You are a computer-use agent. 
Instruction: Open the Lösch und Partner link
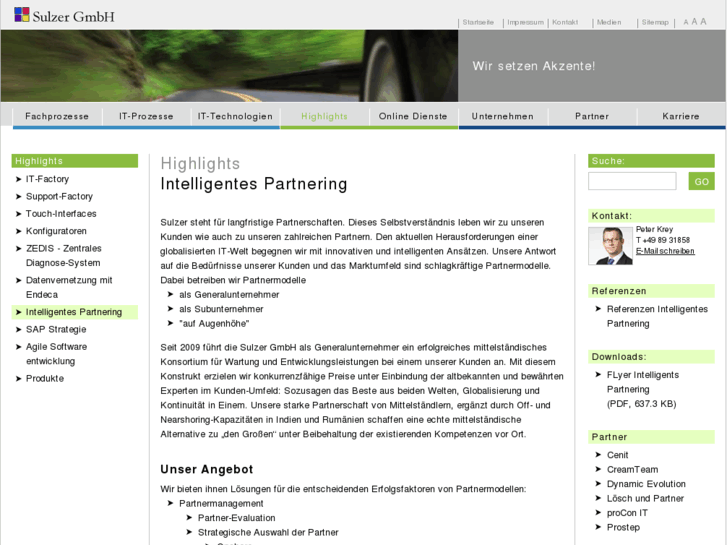645,498
